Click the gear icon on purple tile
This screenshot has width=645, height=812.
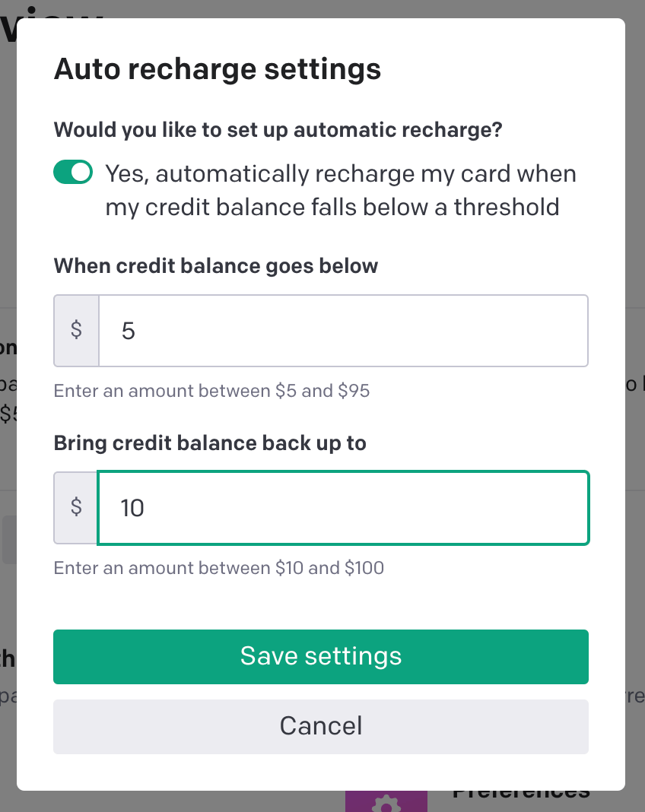coord(386,803)
